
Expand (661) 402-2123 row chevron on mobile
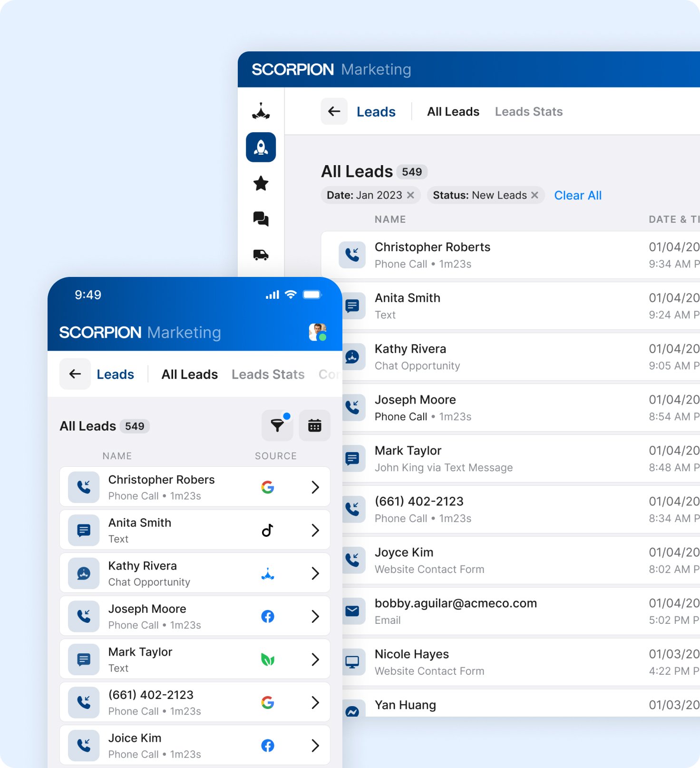pos(315,702)
